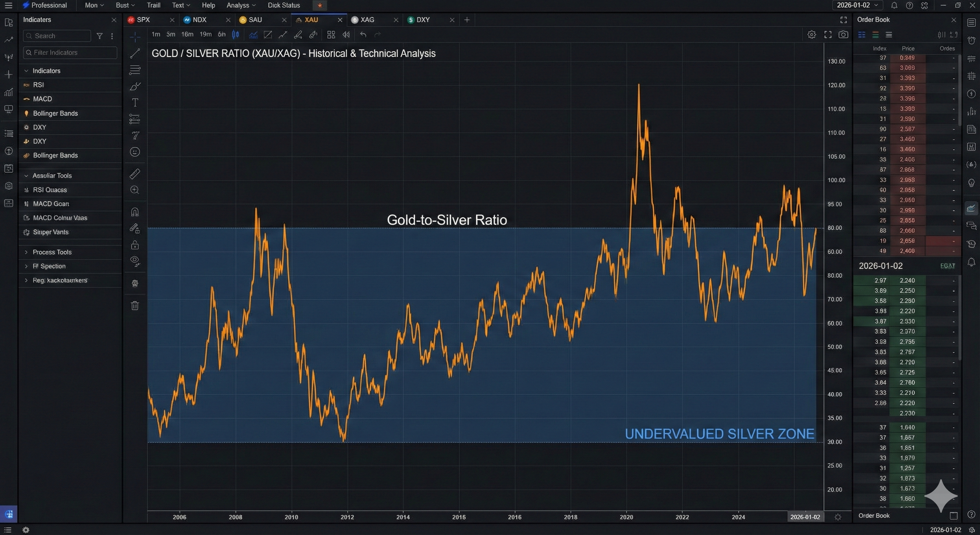Toggle the lock drawings icon
Viewport: 980px width, 535px height.
click(135, 245)
